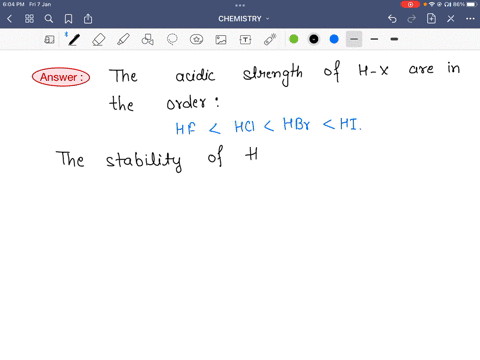Tap the handwritten HF < HCl order line
The height and width of the screenshot is (360, 480).
pos(268,126)
